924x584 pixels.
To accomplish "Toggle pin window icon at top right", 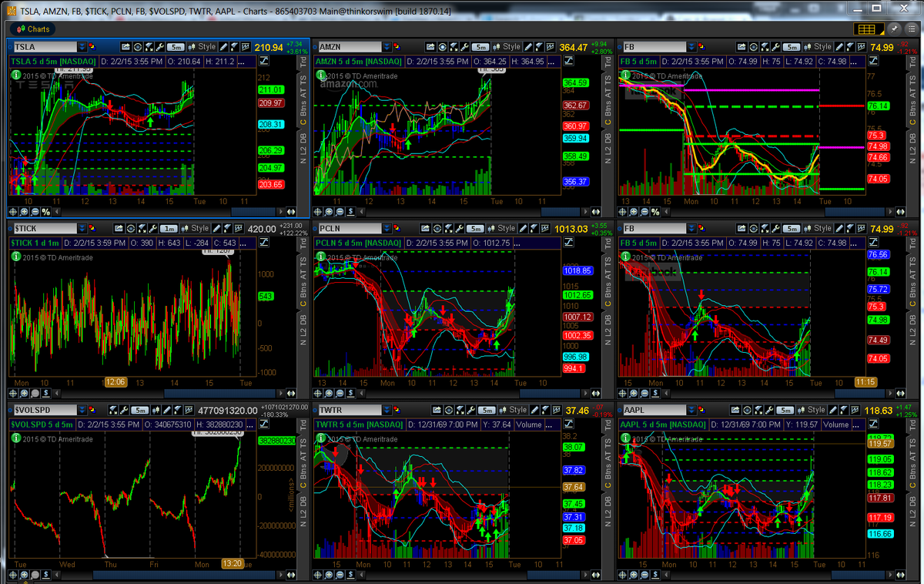I will pos(894,29).
